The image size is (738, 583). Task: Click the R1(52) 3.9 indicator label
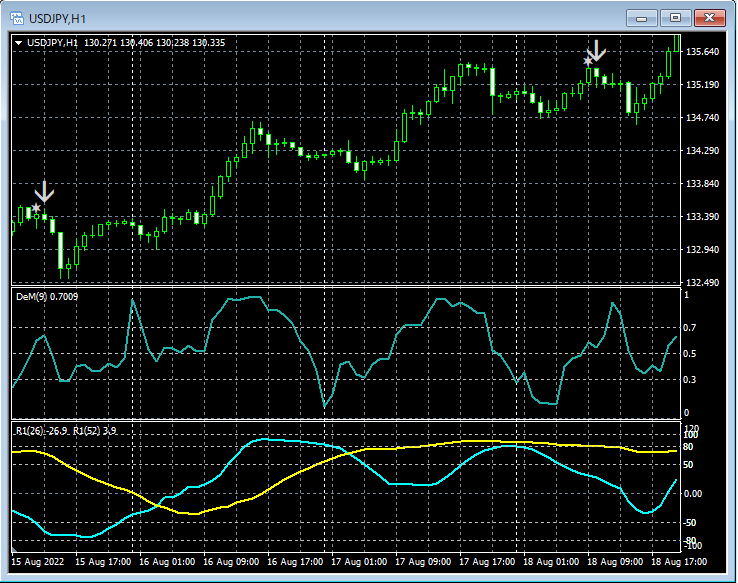pyautogui.click(x=94, y=430)
